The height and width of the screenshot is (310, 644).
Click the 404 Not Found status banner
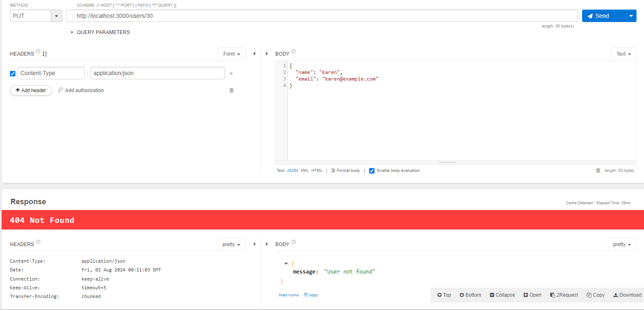(323, 220)
